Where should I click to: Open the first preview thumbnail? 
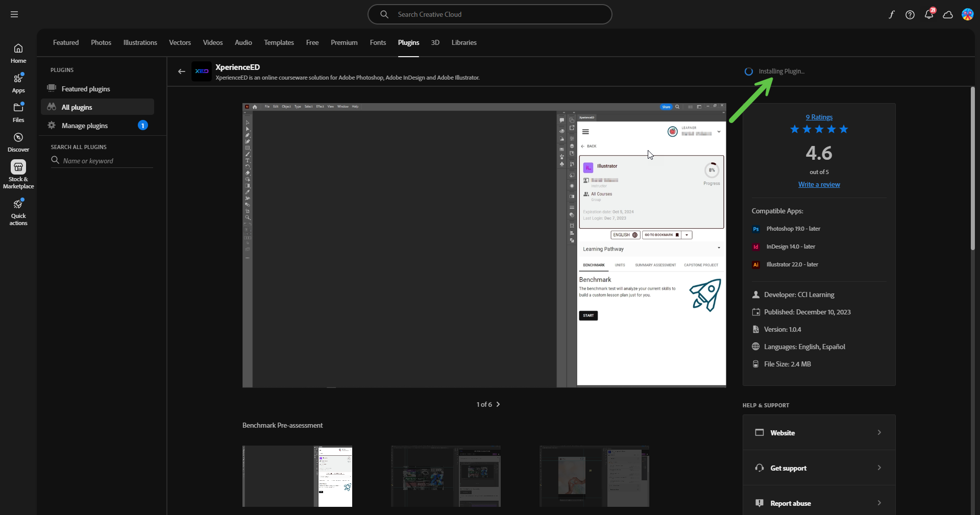(297, 476)
